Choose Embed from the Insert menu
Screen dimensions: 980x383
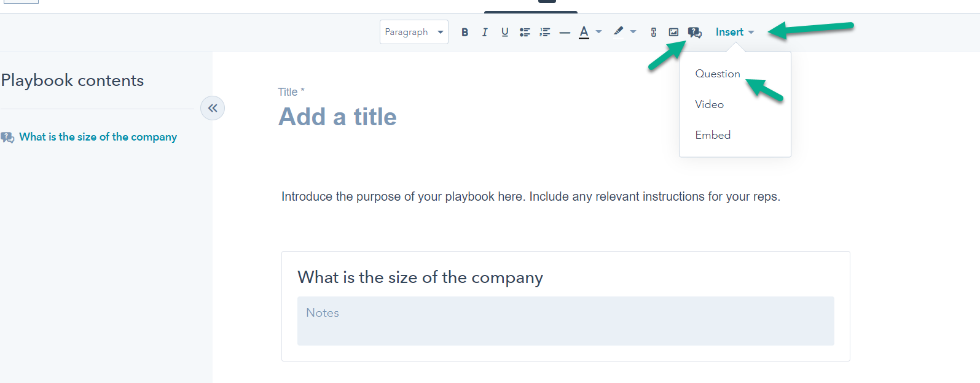[x=713, y=135]
